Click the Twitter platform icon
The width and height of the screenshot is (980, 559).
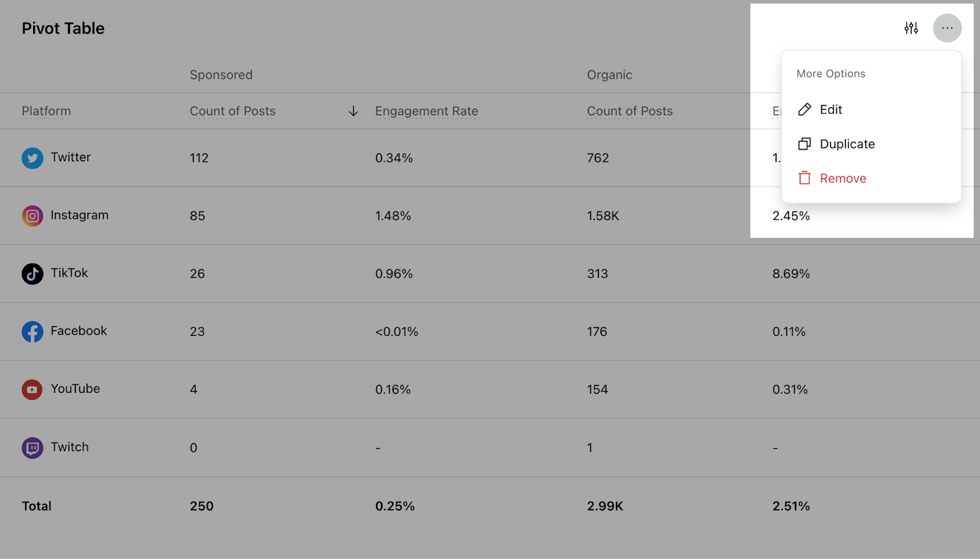click(x=32, y=158)
